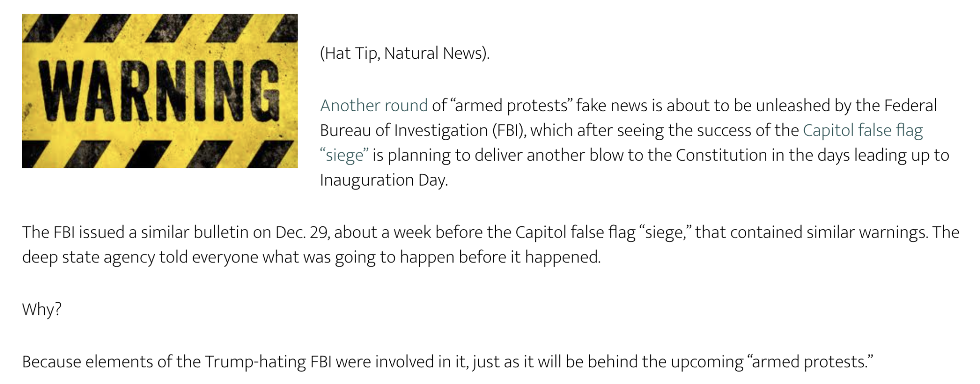Image resolution: width=980 pixels, height=384 pixels.
Task: Click the sentence beginning "Because elements of the"
Action: tap(448, 362)
